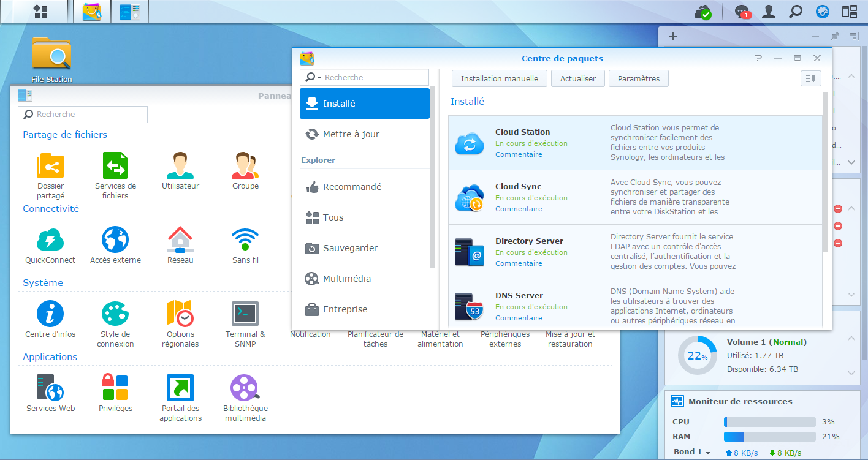This screenshot has width=868, height=460.
Task: Open the package sort order button
Action: (810, 78)
